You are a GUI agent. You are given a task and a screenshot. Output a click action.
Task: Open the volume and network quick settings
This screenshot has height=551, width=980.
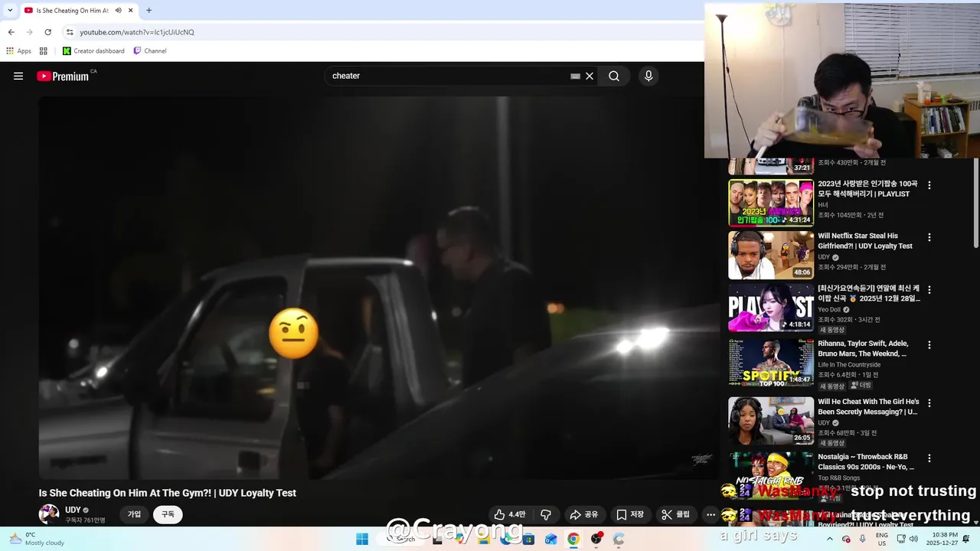pos(906,539)
